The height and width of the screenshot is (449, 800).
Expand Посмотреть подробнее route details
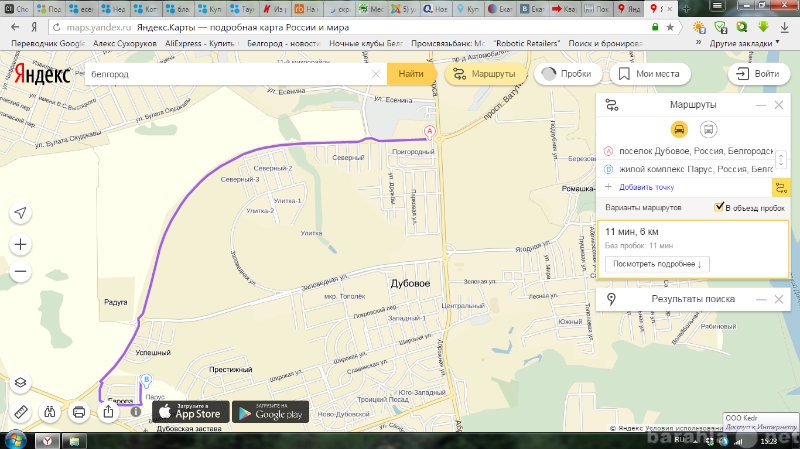click(x=657, y=264)
